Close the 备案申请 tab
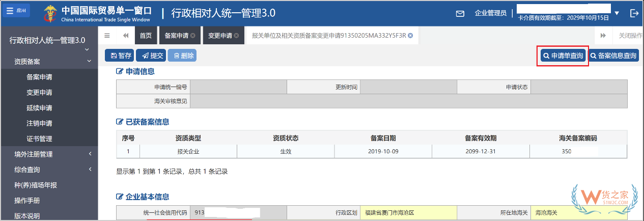The width and height of the screenshot is (644, 221). click(193, 36)
